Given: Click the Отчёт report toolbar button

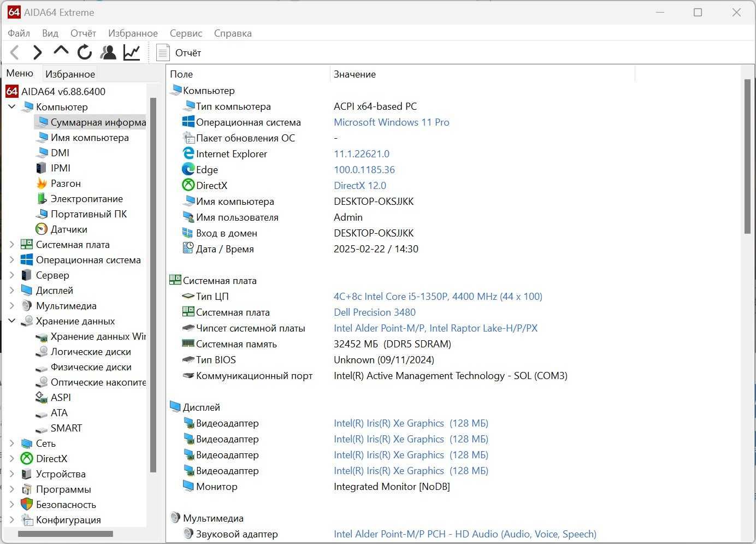Looking at the screenshot, I should [179, 53].
